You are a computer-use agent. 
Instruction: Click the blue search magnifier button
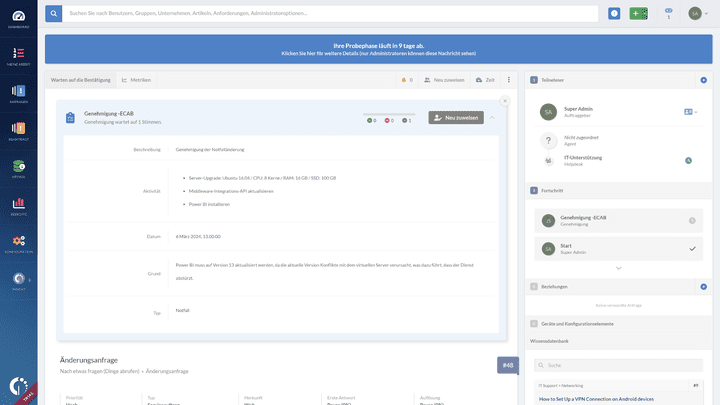coord(54,13)
